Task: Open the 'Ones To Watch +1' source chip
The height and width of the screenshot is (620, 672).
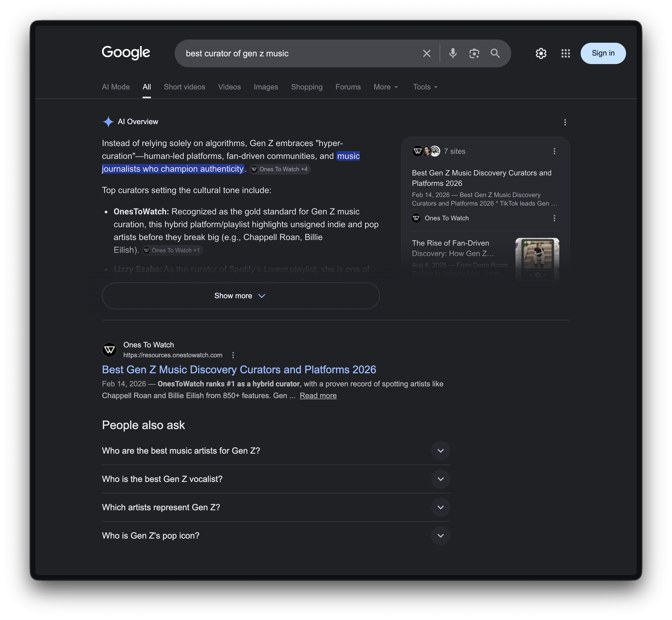Action: click(172, 250)
